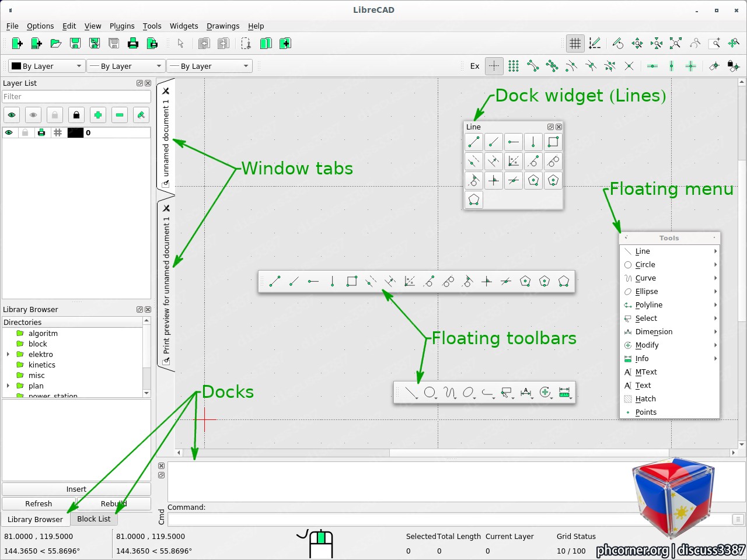Click the Refresh button

tap(39, 503)
